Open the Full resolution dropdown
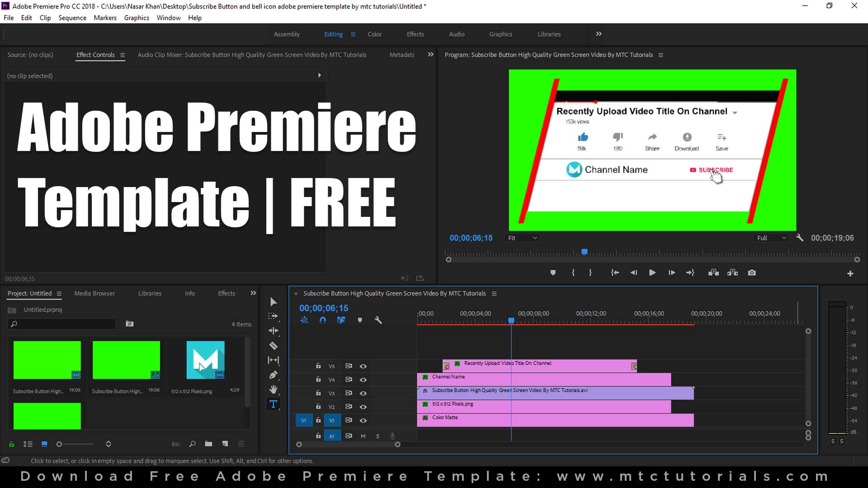This screenshot has width=868, height=488. coord(770,238)
